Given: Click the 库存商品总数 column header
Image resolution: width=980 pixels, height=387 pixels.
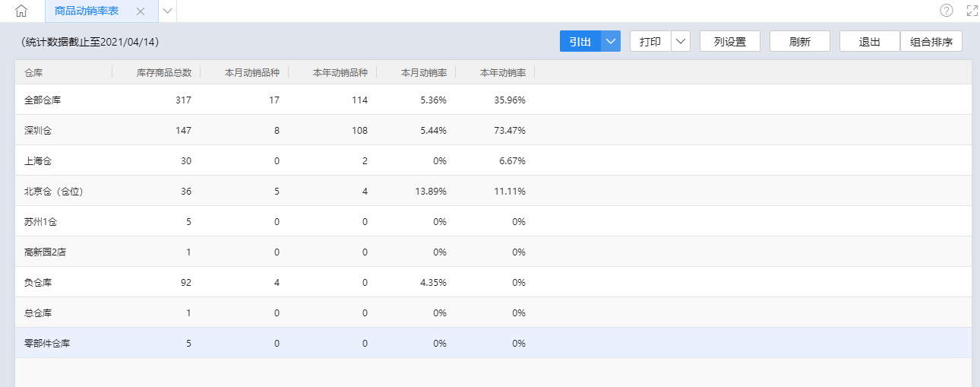Looking at the screenshot, I should coord(163,73).
